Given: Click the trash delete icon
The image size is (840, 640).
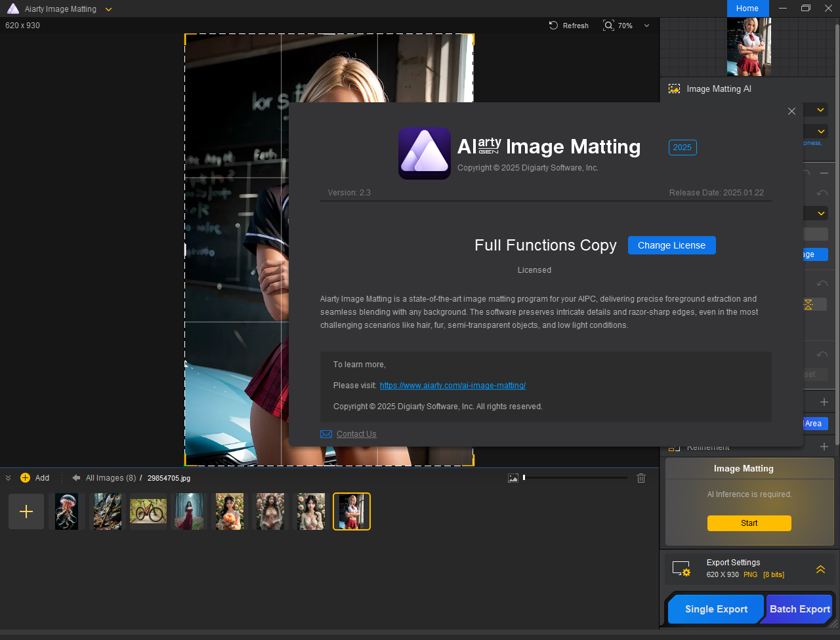Looking at the screenshot, I should pos(641,478).
